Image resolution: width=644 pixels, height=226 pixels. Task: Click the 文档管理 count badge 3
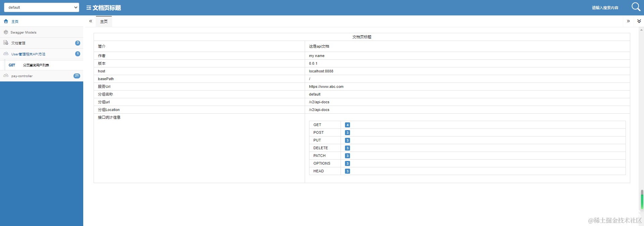coord(78,43)
